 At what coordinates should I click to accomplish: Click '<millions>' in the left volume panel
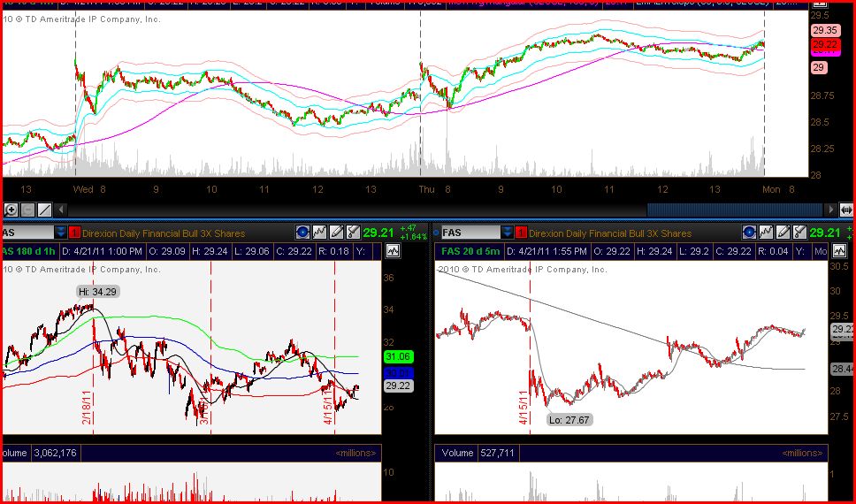355,454
